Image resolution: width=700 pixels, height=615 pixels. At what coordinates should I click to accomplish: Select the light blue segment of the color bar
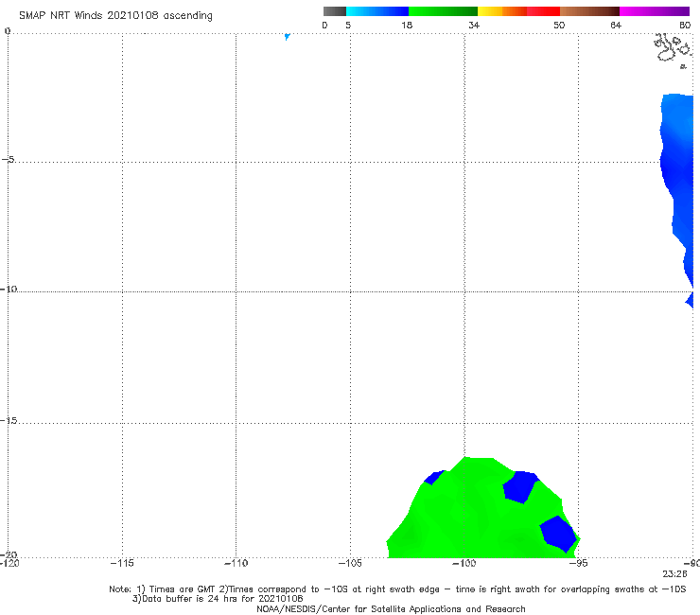(x=377, y=11)
